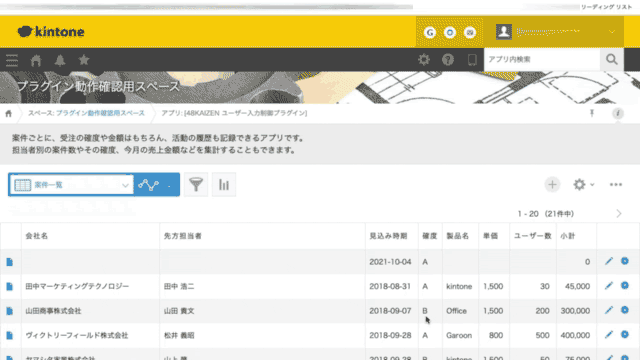Viewport: 640px width, 360px height.
Task: Click the 300,000 subtotal cell
Action: pyautogui.click(x=575, y=311)
